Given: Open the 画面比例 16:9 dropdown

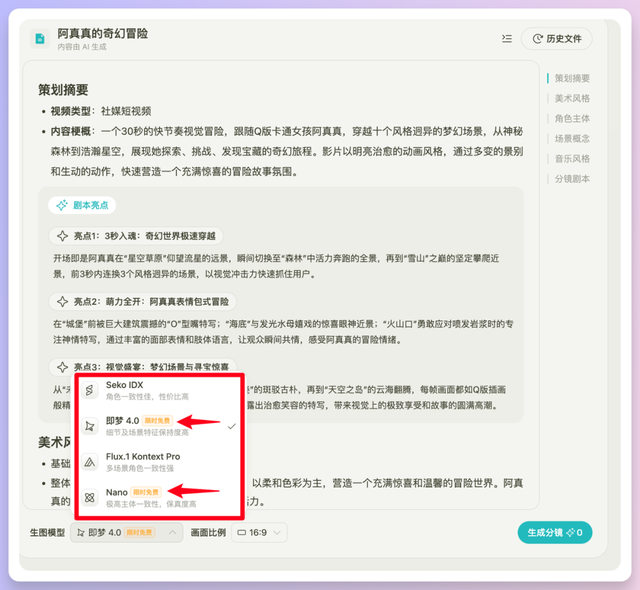Looking at the screenshot, I should point(259,532).
